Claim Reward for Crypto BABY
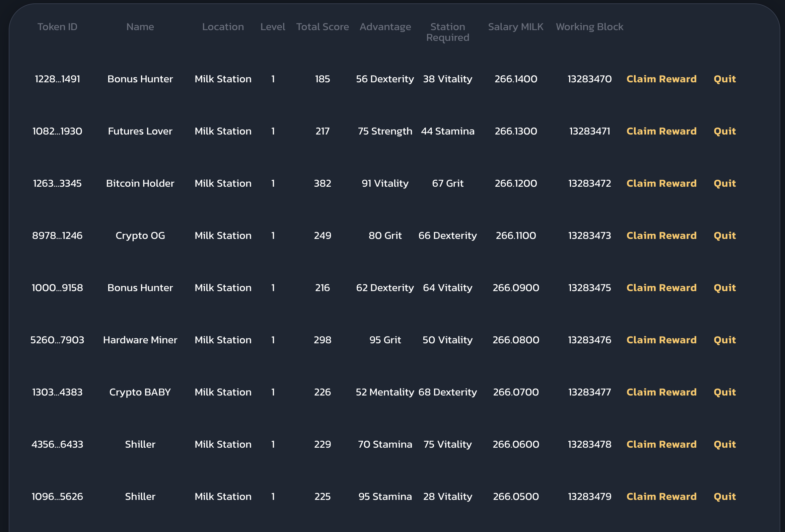 click(x=661, y=392)
